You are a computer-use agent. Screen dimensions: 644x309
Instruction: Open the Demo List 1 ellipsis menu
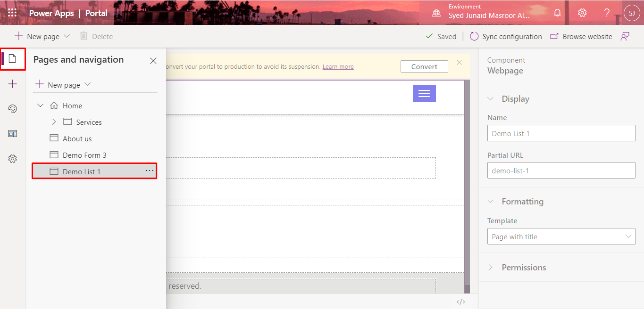pos(150,171)
